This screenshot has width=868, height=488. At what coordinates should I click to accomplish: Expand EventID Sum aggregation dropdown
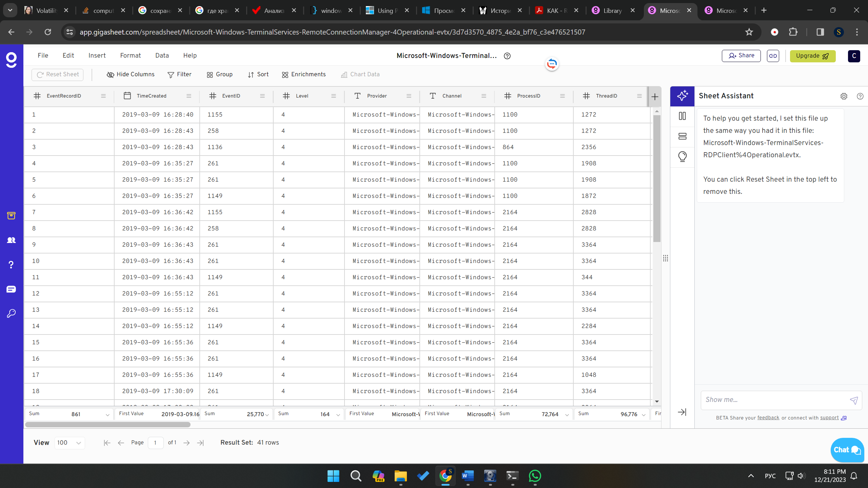(x=267, y=415)
